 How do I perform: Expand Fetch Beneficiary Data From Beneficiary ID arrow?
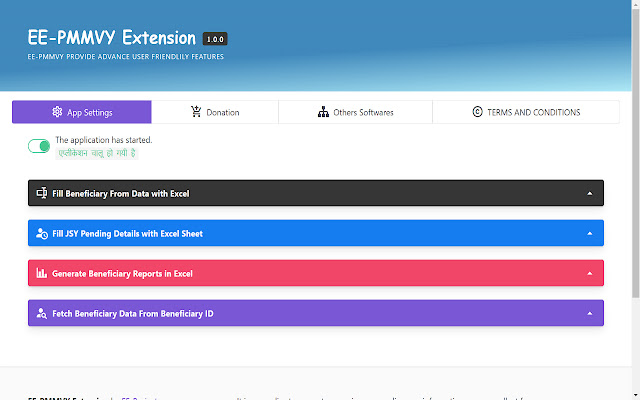tap(589, 313)
